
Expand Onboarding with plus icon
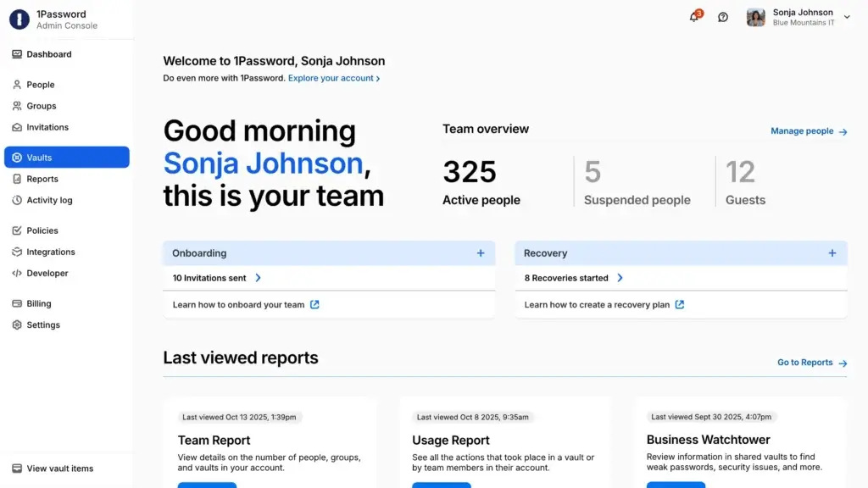[x=481, y=252]
